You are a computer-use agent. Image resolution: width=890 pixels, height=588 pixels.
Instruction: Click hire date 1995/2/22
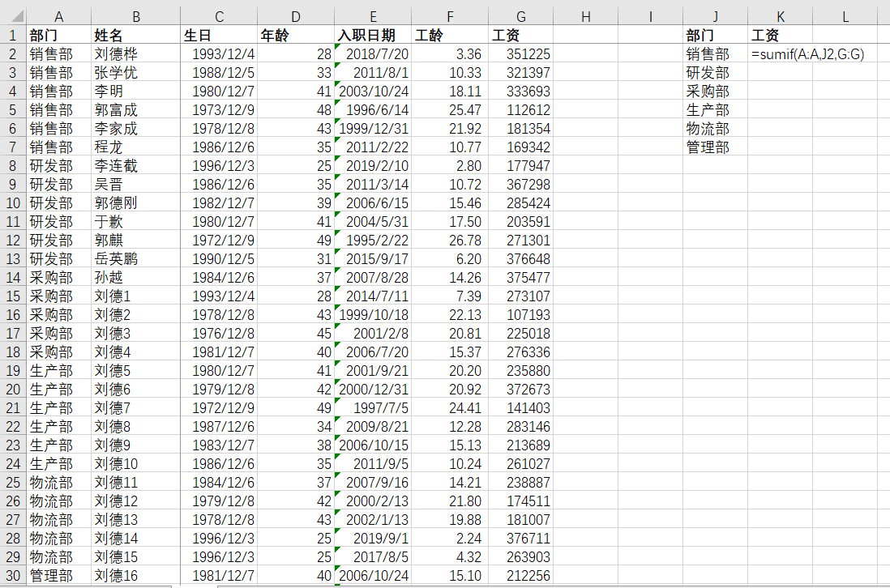pyautogui.click(x=377, y=241)
